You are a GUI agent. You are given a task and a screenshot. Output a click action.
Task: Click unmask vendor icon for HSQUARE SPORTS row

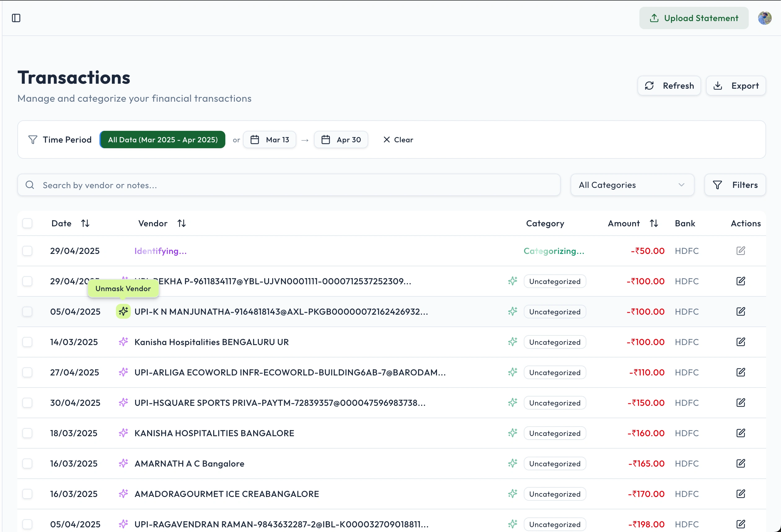(123, 403)
